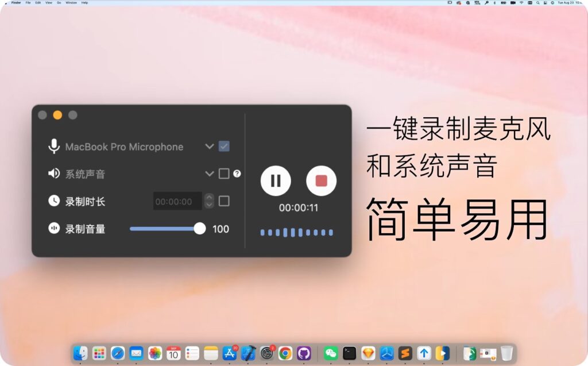The width and height of the screenshot is (588, 366).
Task: Expand the microphone device dropdown
Action: click(x=209, y=147)
